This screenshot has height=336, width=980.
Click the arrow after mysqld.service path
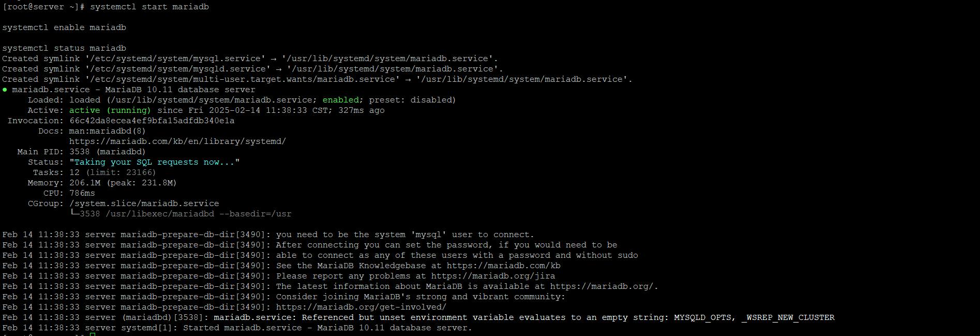(x=278, y=69)
